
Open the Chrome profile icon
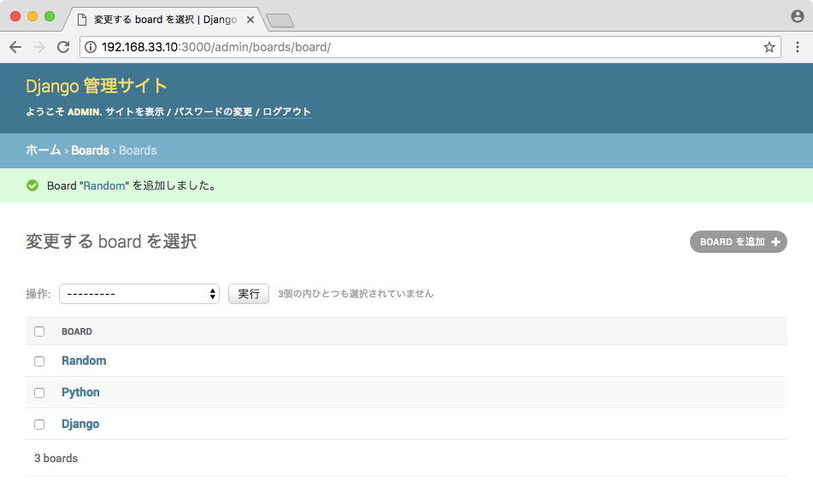tap(798, 16)
